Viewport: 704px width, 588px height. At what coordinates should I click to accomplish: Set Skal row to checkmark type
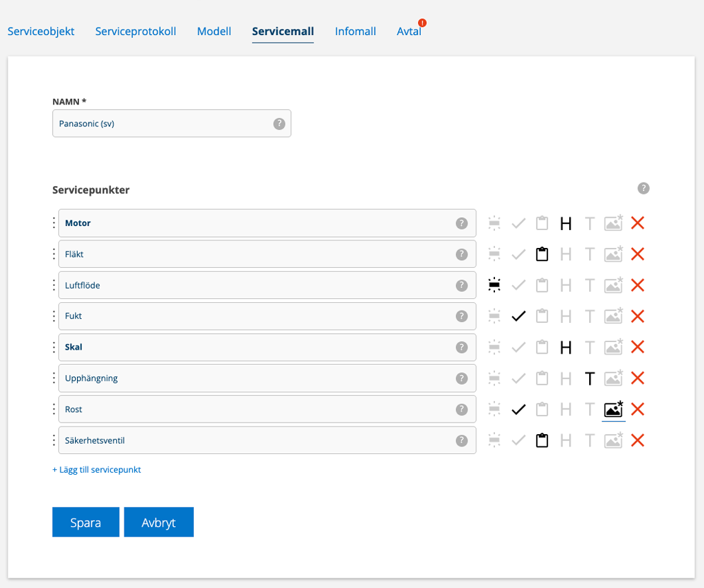tap(518, 347)
